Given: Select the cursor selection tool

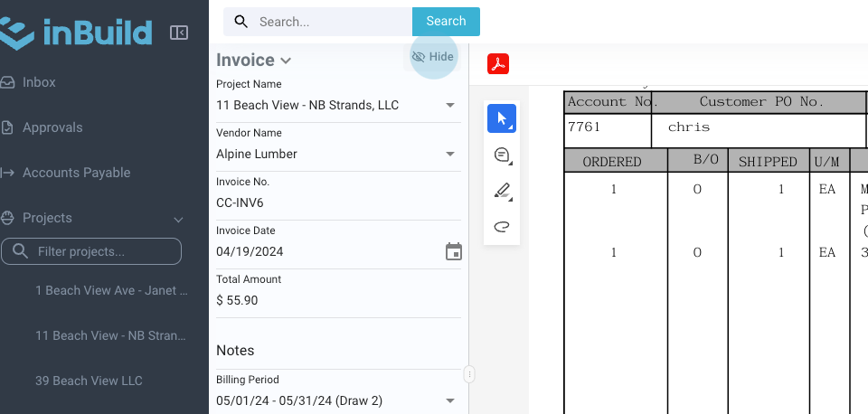Looking at the screenshot, I should pos(502,118).
